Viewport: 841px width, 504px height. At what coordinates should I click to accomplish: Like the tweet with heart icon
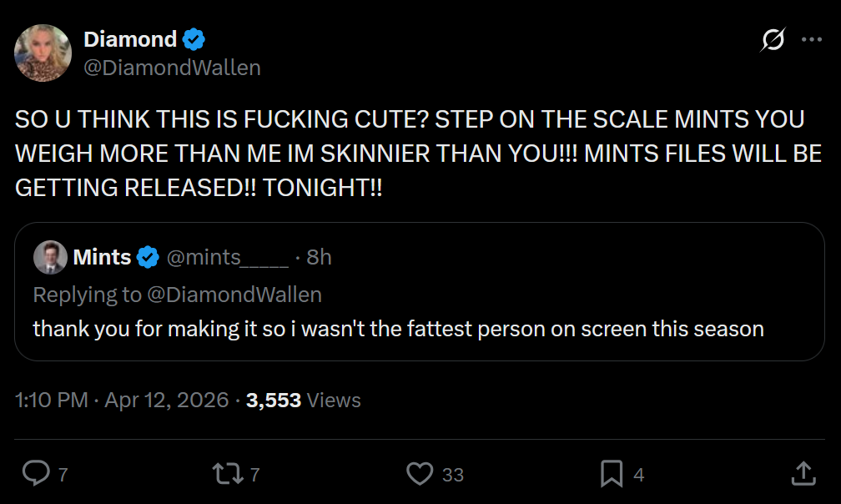click(419, 474)
